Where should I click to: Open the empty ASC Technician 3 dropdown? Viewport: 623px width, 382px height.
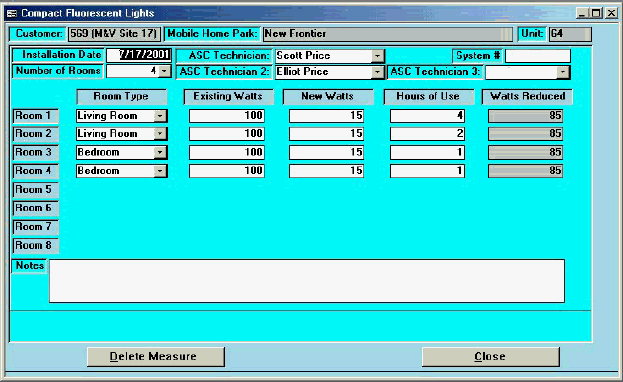(563, 72)
